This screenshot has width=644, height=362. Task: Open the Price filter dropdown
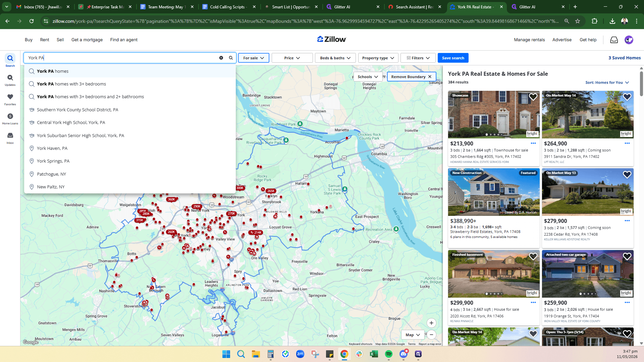[292, 58]
